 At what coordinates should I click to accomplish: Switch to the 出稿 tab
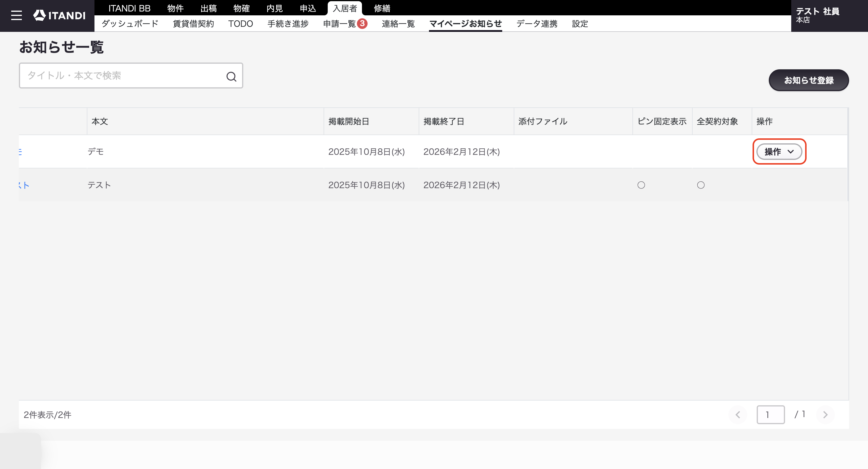click(x=208, y=8)
